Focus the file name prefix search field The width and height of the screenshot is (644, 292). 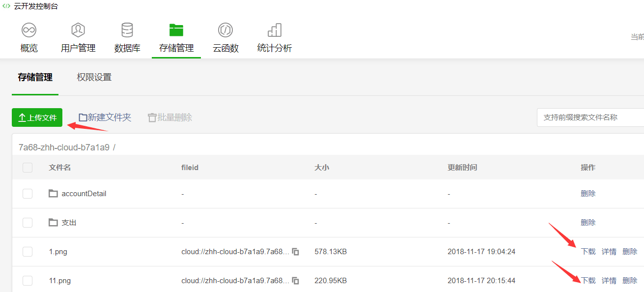(x=590, y=117)
